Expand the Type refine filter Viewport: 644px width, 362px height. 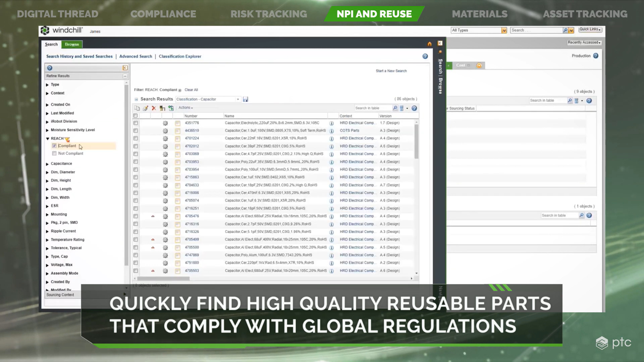tap(47, 85)
